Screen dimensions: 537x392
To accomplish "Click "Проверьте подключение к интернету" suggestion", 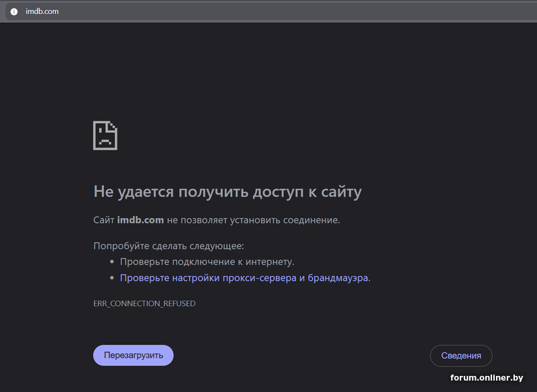I will 207,262.
